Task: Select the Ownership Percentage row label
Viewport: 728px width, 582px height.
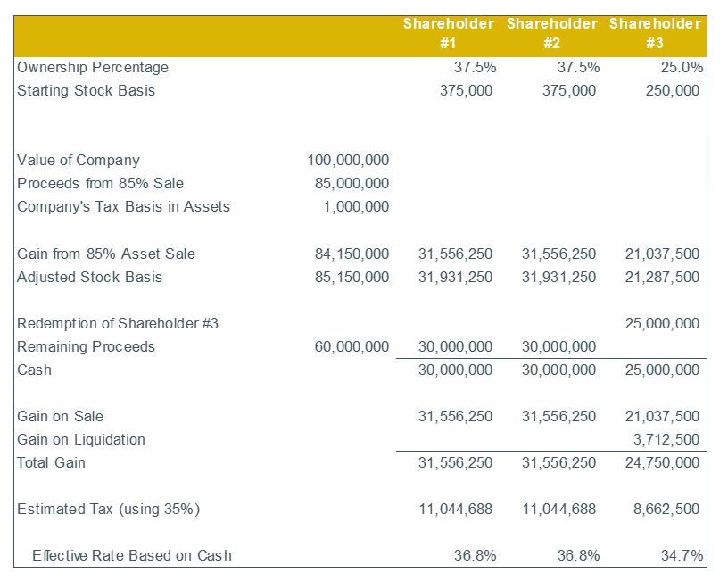Action: coord(93,68)
